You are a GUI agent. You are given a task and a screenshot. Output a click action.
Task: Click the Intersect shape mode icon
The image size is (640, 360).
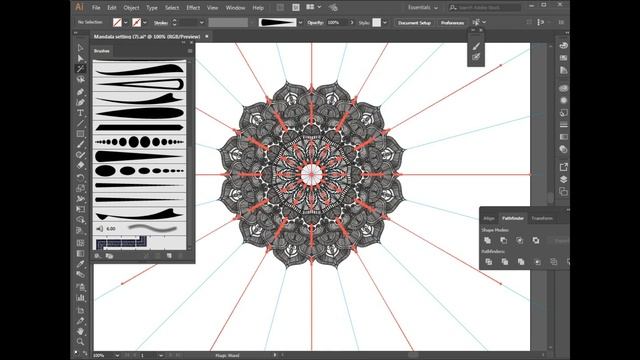(x=520, y=240)
